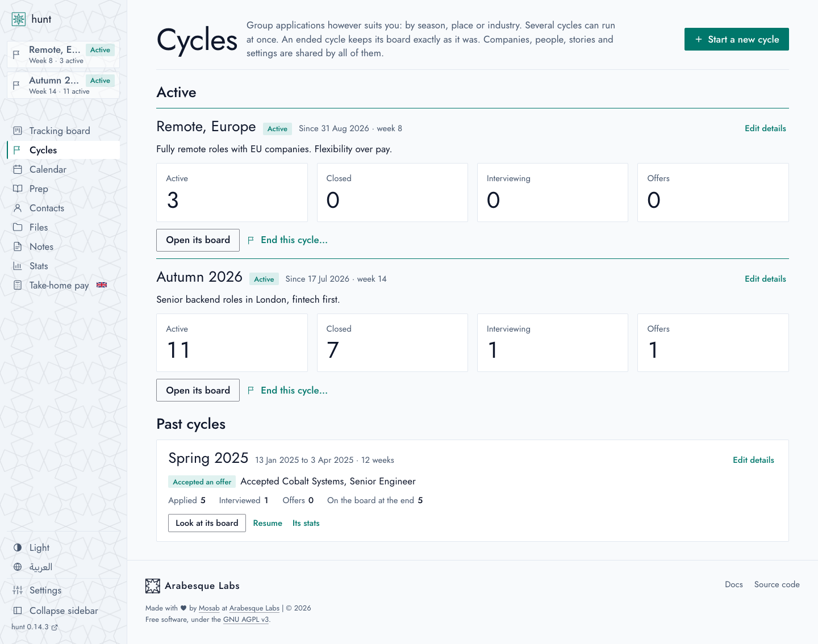Open the GNU AGPL v3 license link
Viewport: 818px width, 644px height.
(246, 620)
